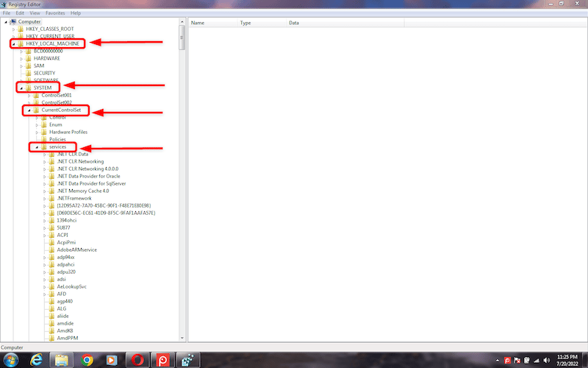588x368 pixels.
Task: Open Google Chrome from the taskbar
Action: point(87,360)
